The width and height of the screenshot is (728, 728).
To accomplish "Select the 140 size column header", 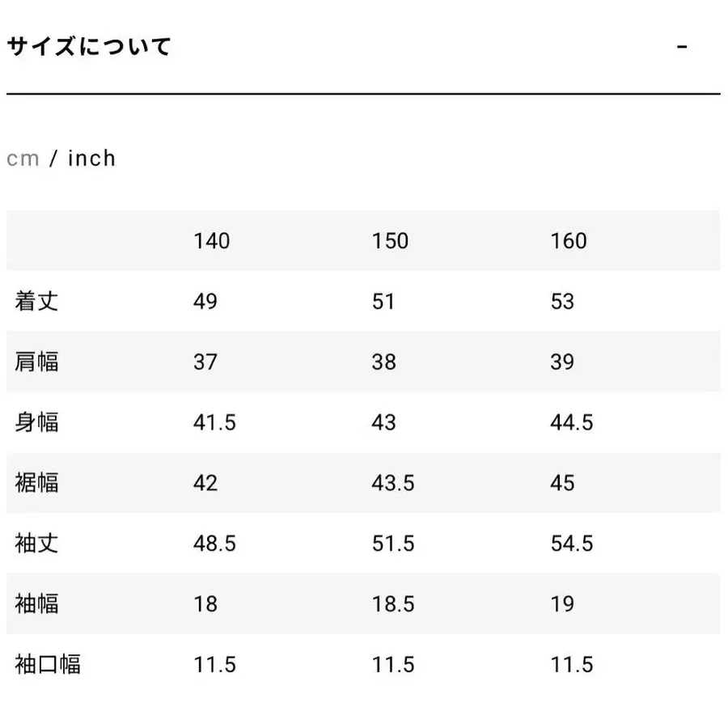I will coord(210,241).
